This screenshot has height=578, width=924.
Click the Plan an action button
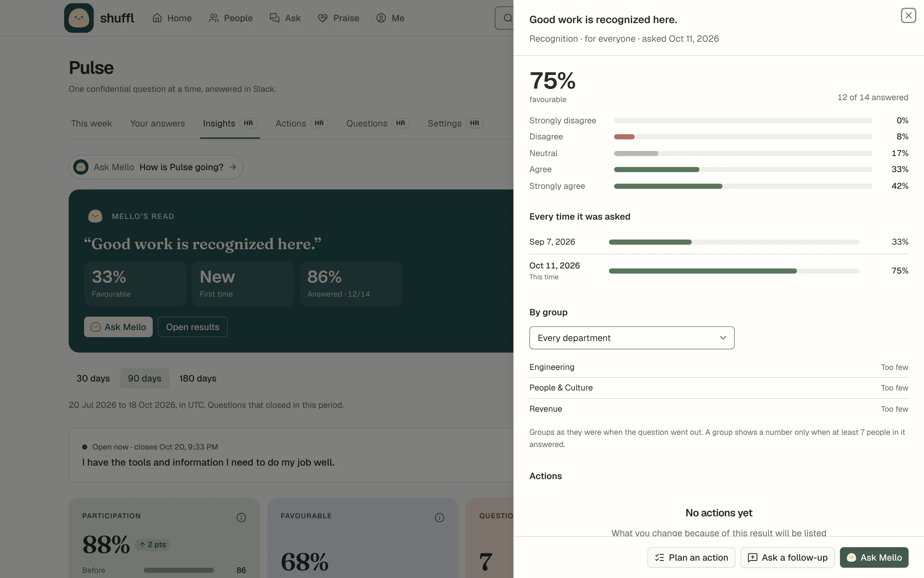[691, 557]
